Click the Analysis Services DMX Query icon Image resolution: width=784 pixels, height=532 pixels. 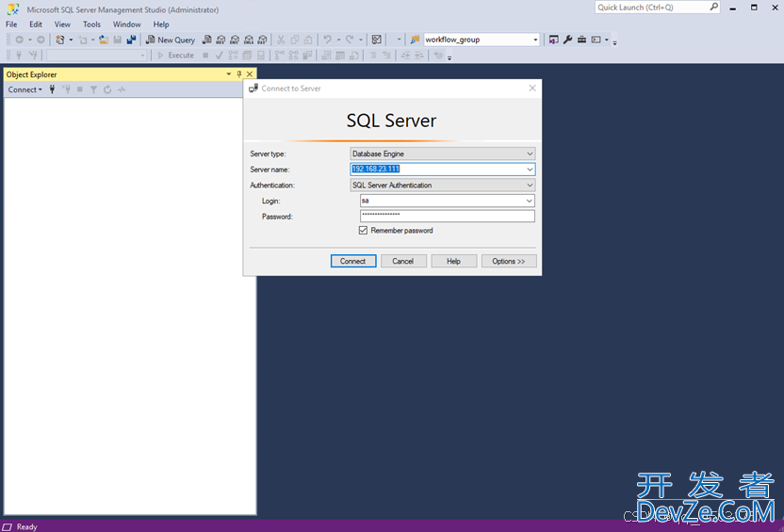click(235, 40)
